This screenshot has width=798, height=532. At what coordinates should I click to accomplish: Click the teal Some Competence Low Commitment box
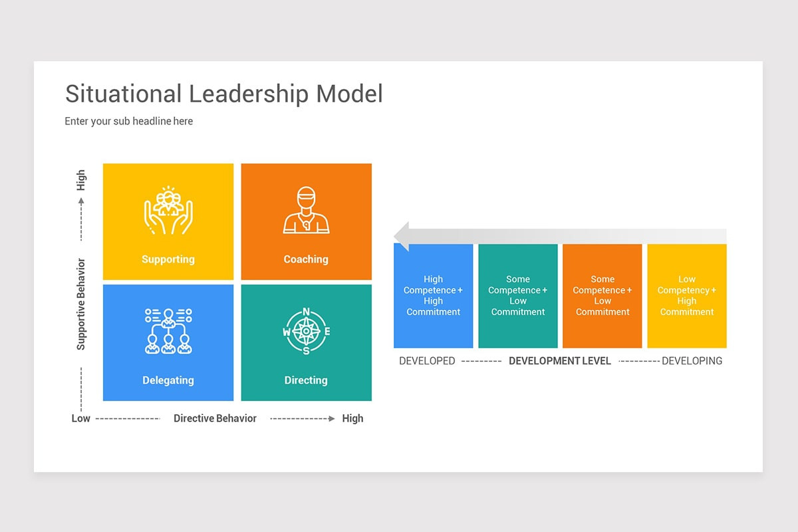(x=517, y=296)
